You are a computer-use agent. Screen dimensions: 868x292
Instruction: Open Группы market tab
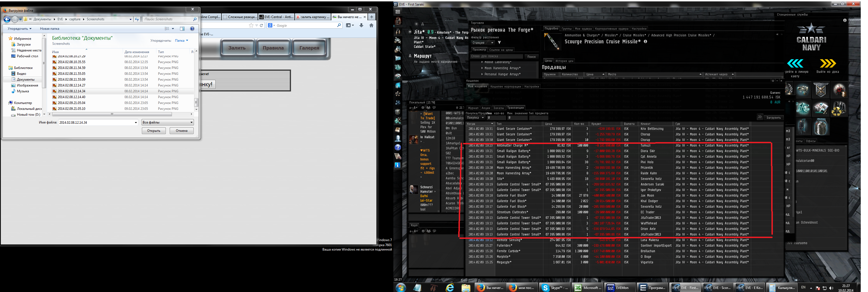pos(566,29)
